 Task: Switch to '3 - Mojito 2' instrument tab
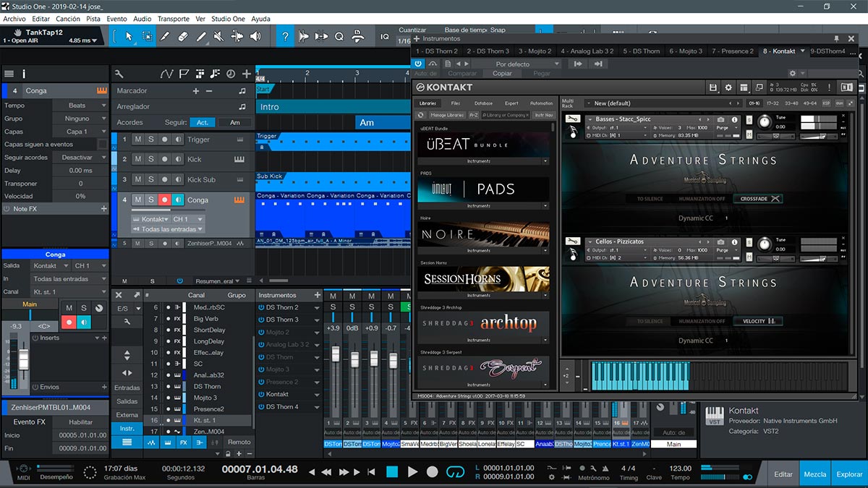(534, 51)
